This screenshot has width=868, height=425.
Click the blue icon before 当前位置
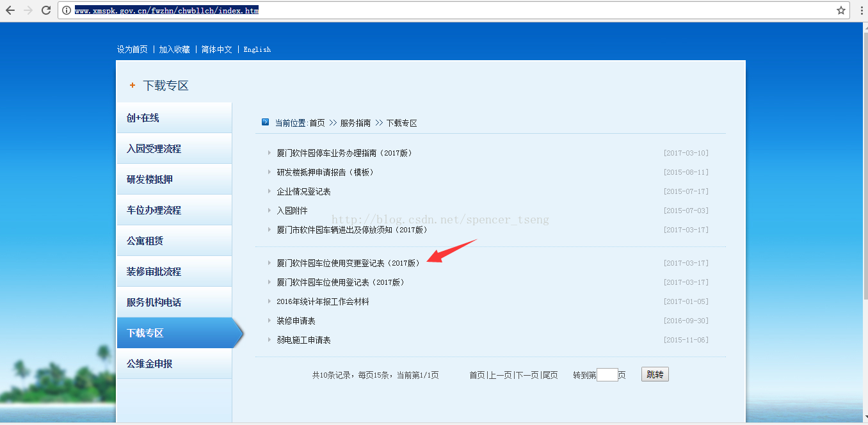point(266,122)
